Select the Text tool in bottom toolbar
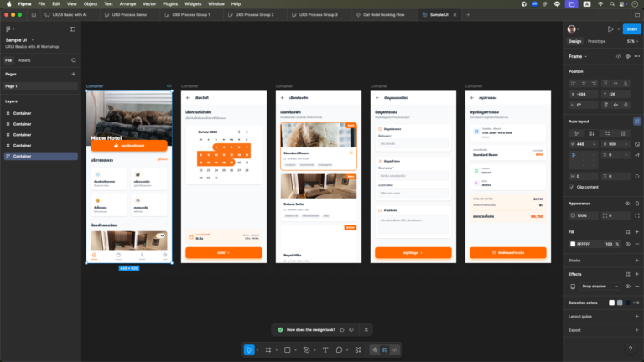This screenshot has width=644, height=362. click(325, 349)
